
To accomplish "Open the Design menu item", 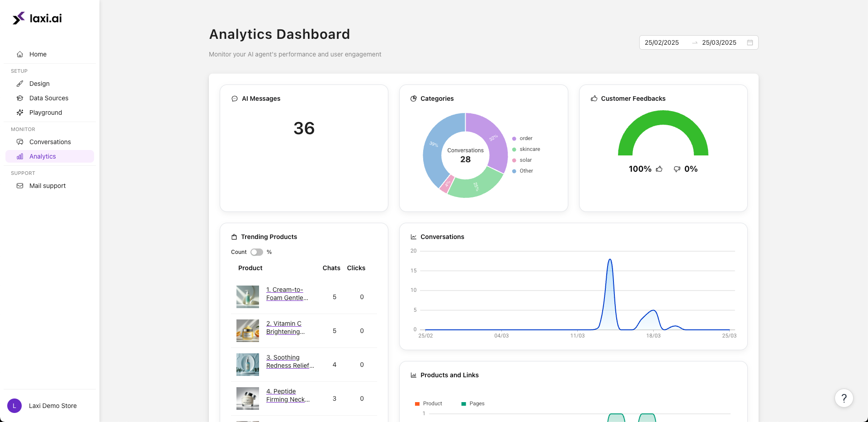I will 39,84.
